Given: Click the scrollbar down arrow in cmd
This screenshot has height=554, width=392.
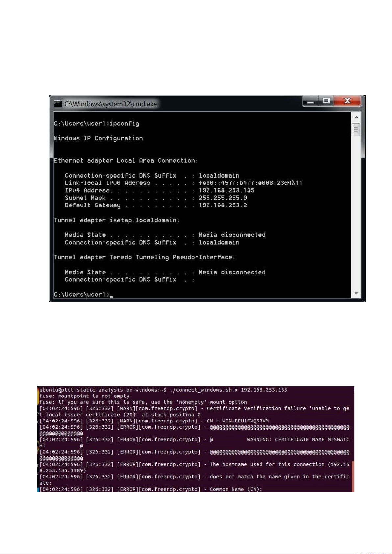Looking at the screenshot, I should coord(356,293).
